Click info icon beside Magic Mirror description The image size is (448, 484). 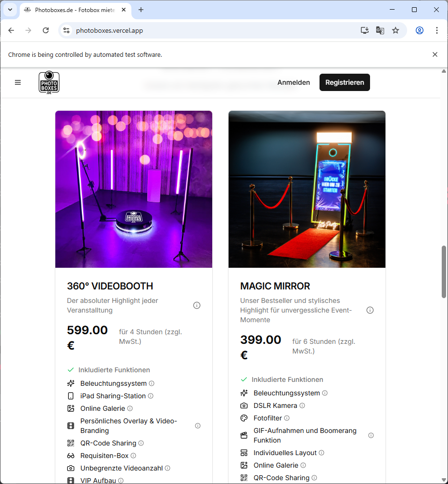370,310
